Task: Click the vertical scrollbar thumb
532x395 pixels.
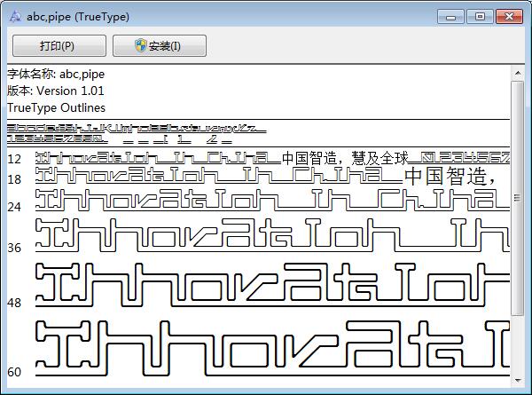Action: click(518, 198)
